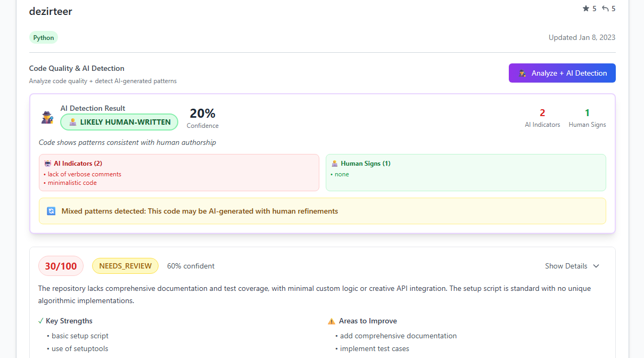Click the star icon with count 5
The image size is (644, 358).
[586, 9]
